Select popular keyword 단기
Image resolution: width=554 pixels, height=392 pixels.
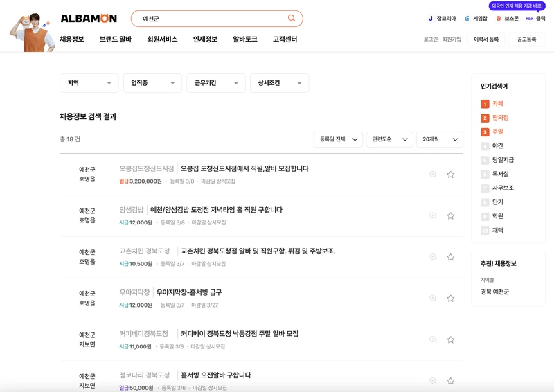coord(498,202)
